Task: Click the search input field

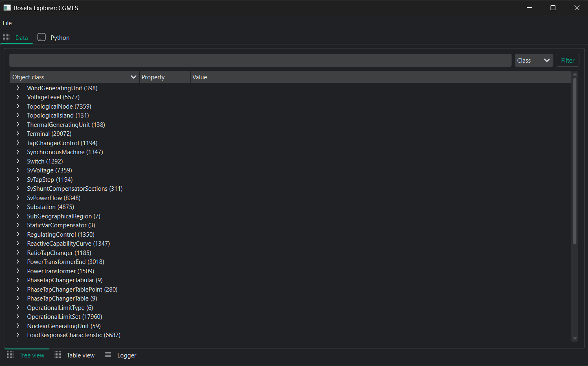Action: coord(260,60)
